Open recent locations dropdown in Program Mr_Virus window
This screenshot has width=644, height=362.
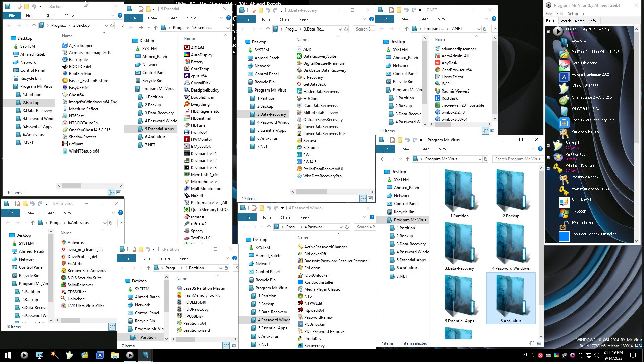(400, 159)
